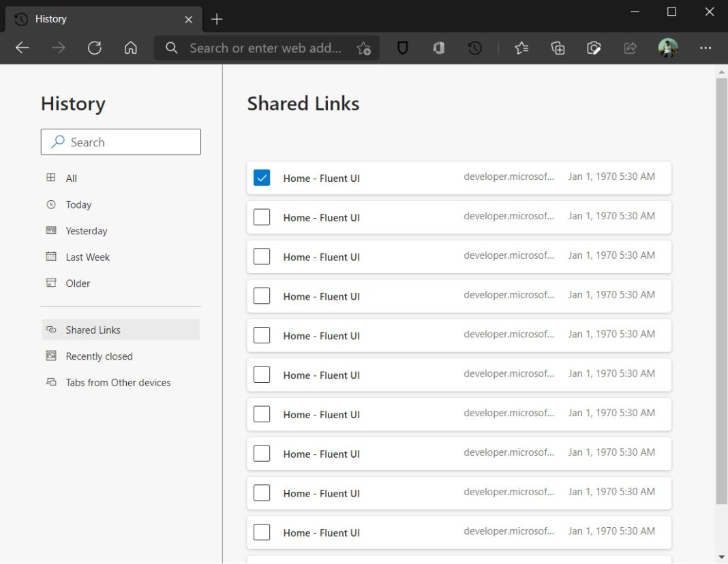The height and width of the screenshot is (564, 728).
Task: Open the Home - Fluent UI link
Action: [x=321, y=178]
